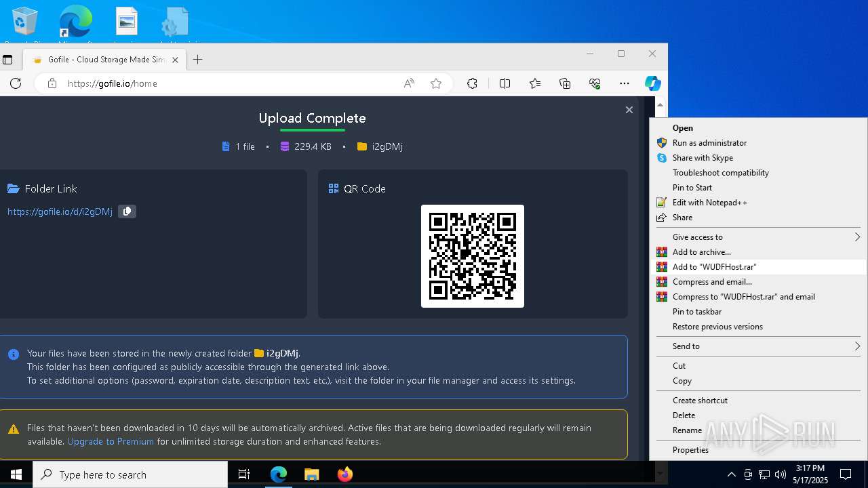Select Pin to taskbar
The height and width of the screenshot is (488, 868).
pyautogui.click(x=758, y=312)
